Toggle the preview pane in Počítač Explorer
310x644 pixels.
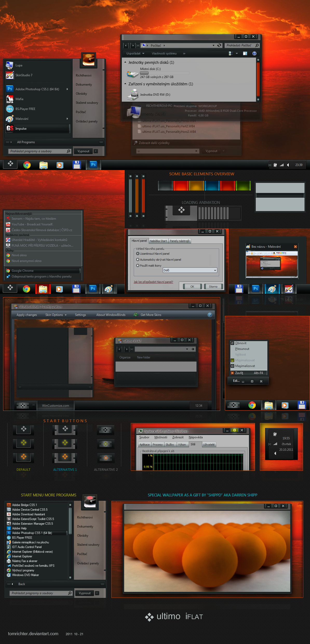click(245, 53)
